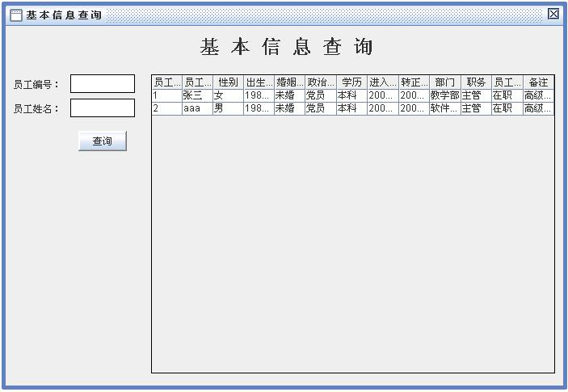568x392 pixels.
Task: Select the aaa name cell
Action: coord(197,108)
